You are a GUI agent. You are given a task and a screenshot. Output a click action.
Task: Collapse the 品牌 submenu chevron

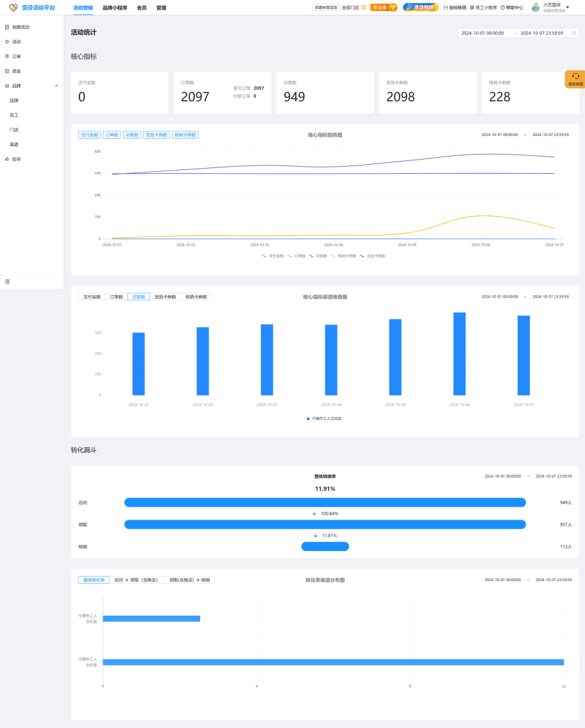56,86
